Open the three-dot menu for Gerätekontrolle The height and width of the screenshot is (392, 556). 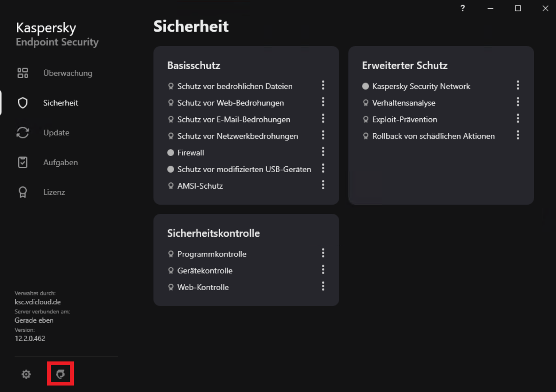tap(323, 269)
